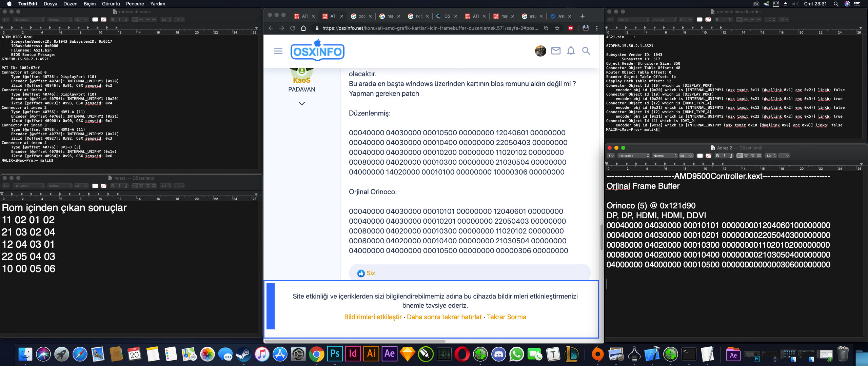Open the OSXINFO inbox envelope icon

pyautogui.click(x=556, y=51)
